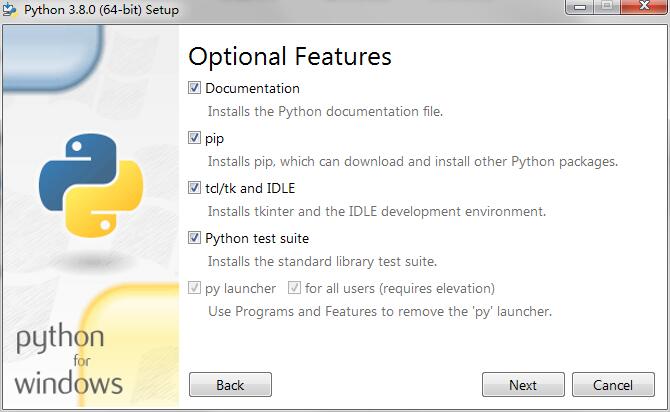Click the greyed-out py launcher checkbox
The height and width of the screenshot is (412, 670).
point(195,288)
